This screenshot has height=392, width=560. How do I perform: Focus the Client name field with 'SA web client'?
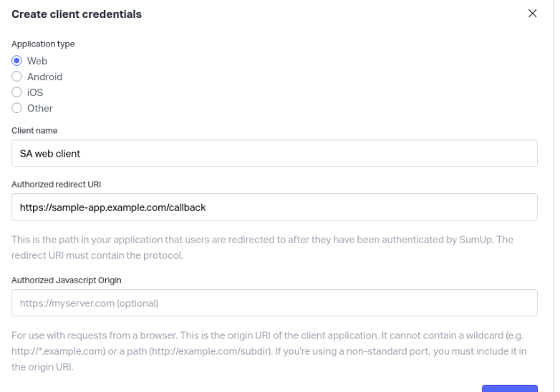pos(274,153)
